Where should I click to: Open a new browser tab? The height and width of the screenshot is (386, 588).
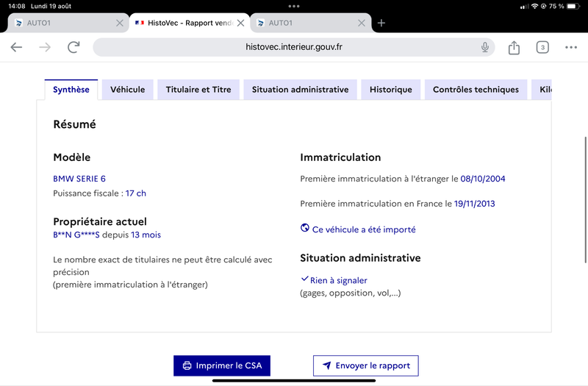coord(381,23)
